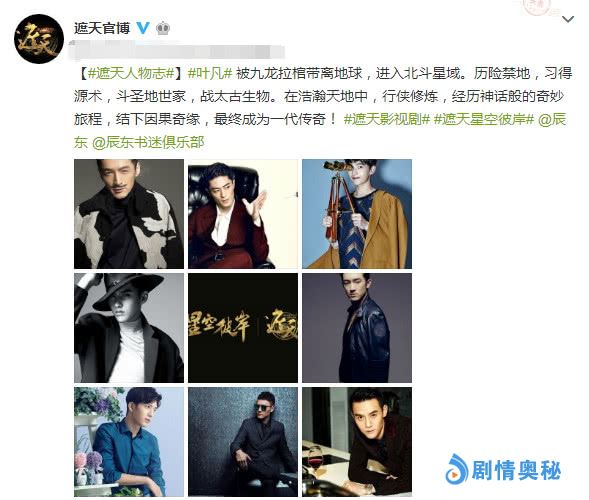
Task: Open photo of man in black-white patterned coat
Action: click(x=129, y=214)
